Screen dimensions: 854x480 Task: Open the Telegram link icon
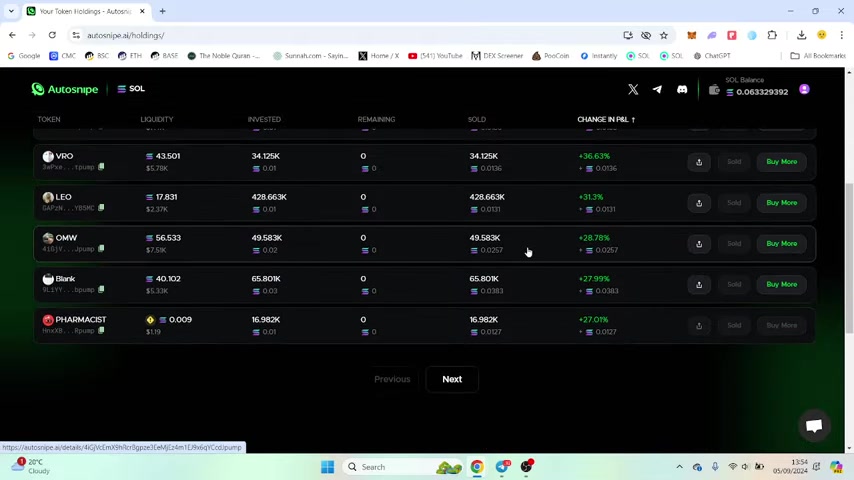pos(657,89)
